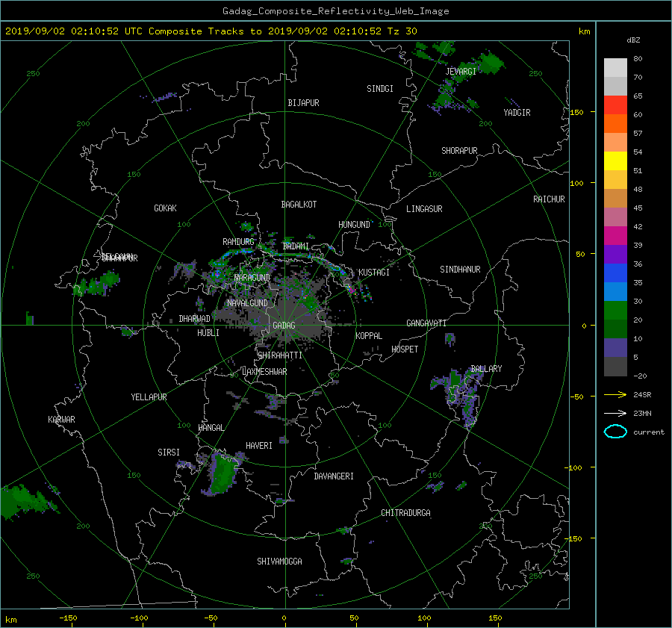Select the YELLAPUR label
Image resolution: width=672 pixels, height=628 pixels.
click(x=149, y=397)
